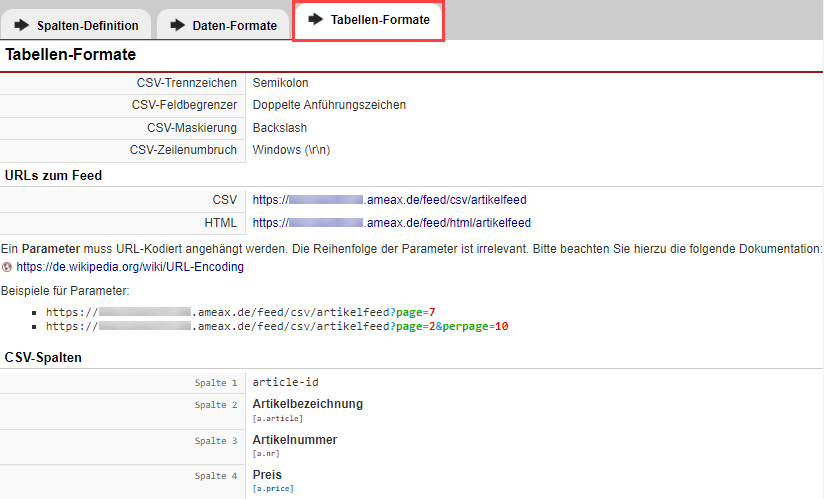This screenshot has width=824, height=499.
Task: Select the article-id entry in Spalte 1
Action: (x=285, y=382)
